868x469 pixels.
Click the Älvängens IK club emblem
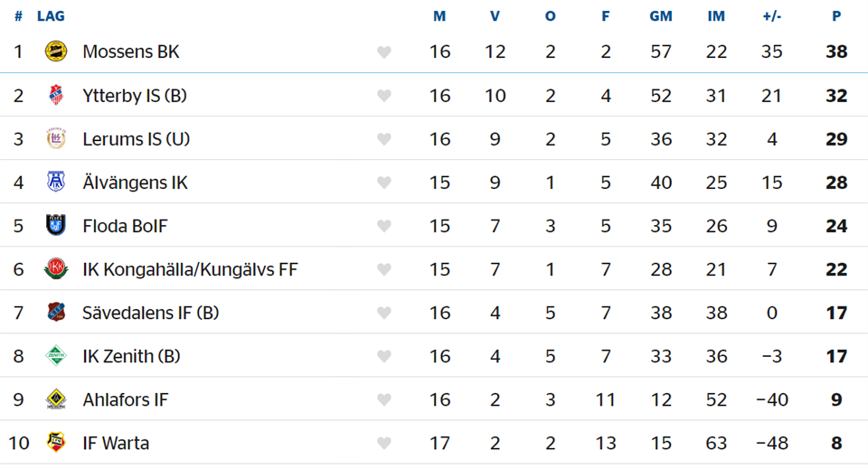(x=56, y=182)
